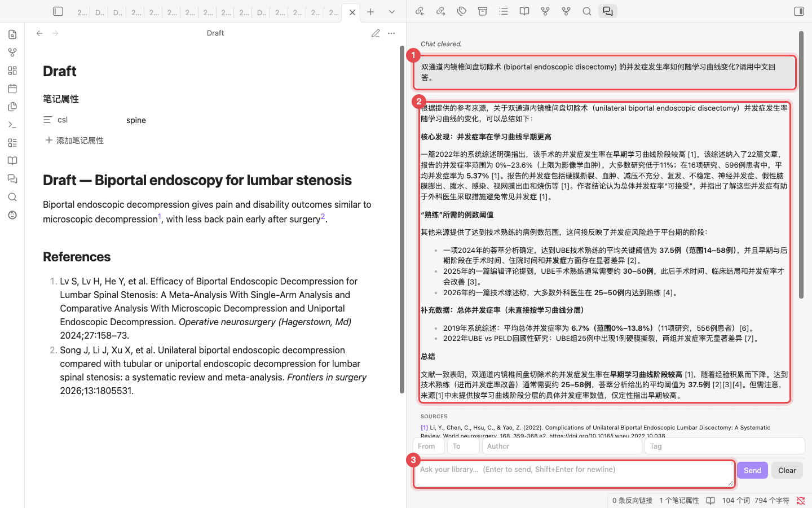Focus the Ask your library input

click(574, 474)
